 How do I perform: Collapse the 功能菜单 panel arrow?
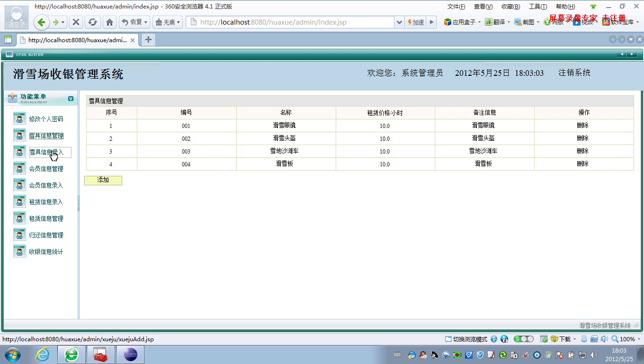pyautogui.click(x=71, y=99)
